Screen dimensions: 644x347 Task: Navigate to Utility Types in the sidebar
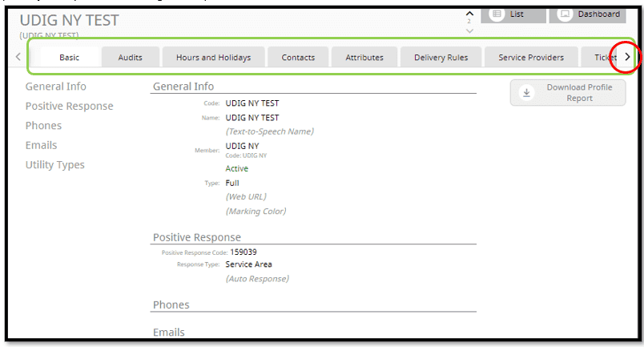[x=55, y=165]
